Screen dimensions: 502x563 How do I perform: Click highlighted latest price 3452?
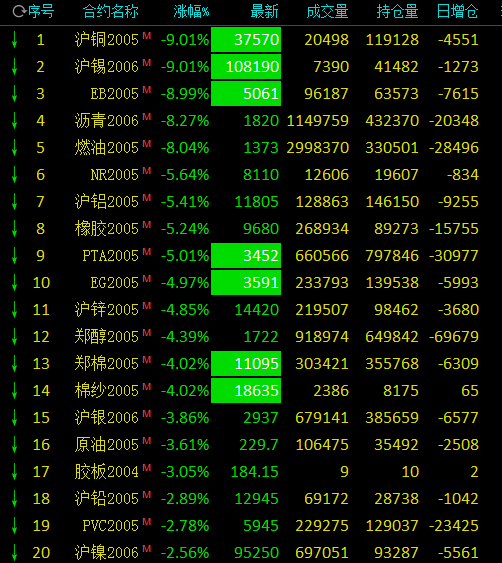coord(246,256)
